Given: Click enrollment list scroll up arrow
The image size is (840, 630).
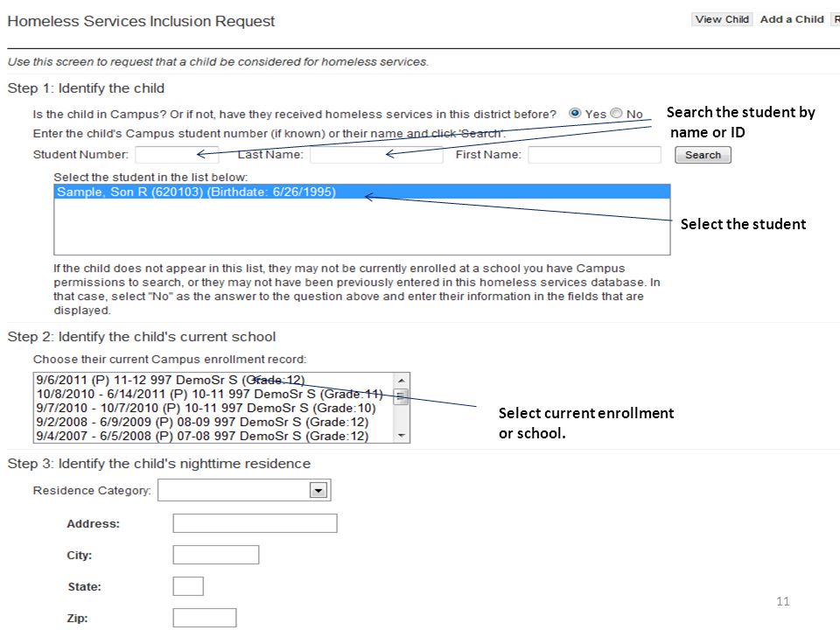Looking at the screenshot, I should (x=402, y=381).
